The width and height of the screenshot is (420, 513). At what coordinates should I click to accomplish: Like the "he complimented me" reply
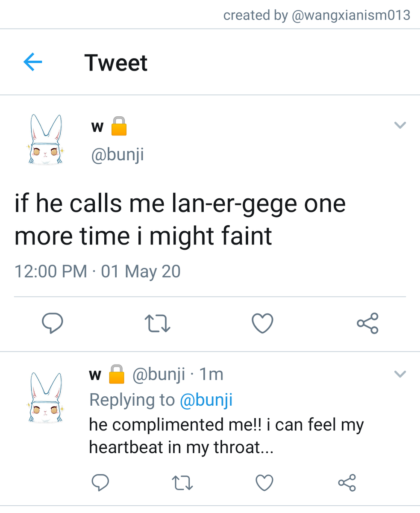click(x=264, y=483)
